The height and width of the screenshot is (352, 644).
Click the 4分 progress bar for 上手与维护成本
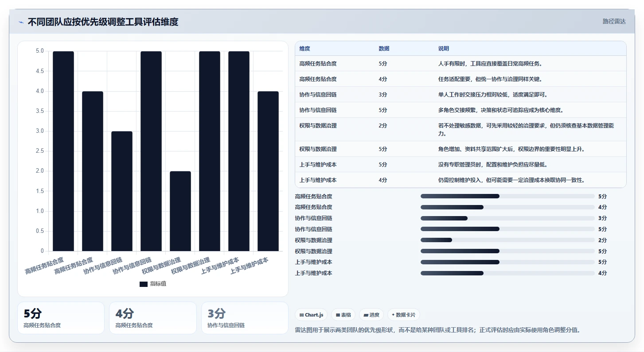click(507, 273)
